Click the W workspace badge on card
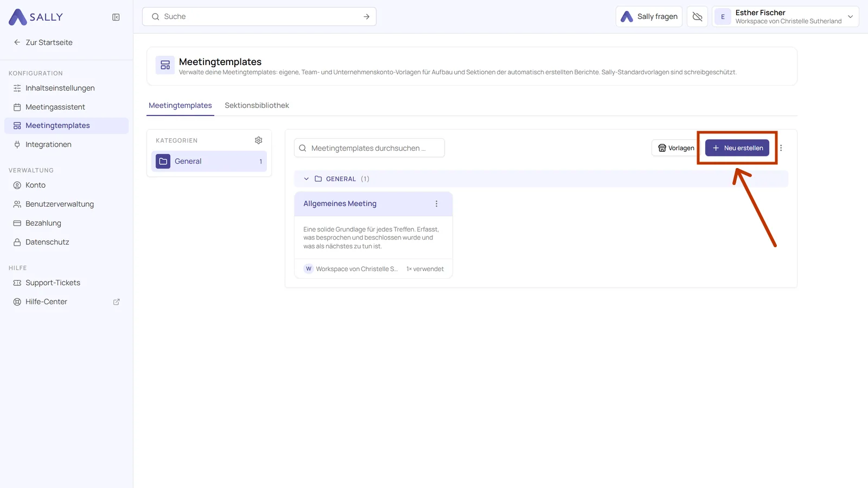This screenshot has height=488, width=868. (309, 269)
